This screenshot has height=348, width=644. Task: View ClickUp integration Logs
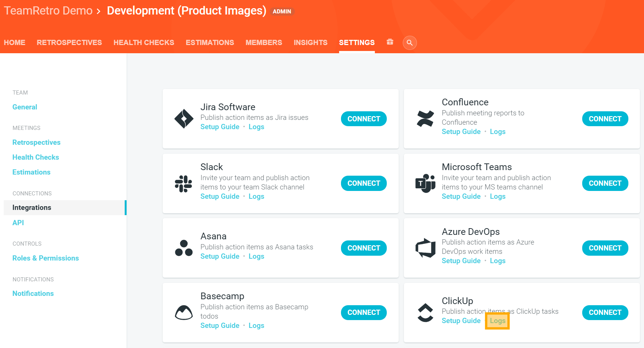[498, 321]
